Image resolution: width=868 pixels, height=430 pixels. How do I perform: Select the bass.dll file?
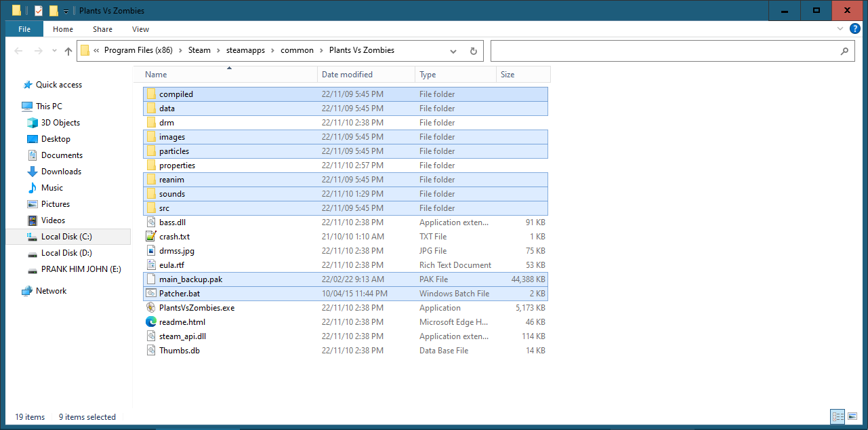[x=346, y=222]
